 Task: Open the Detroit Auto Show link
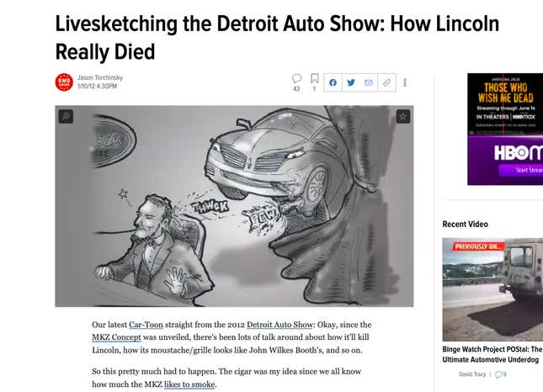(x=279, y=325)
